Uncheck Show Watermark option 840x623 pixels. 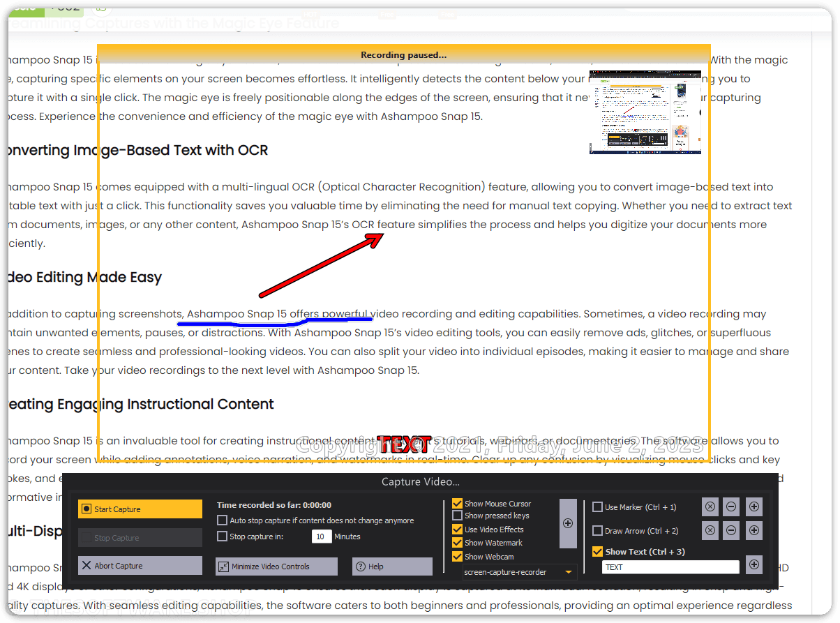click(458, 543)
